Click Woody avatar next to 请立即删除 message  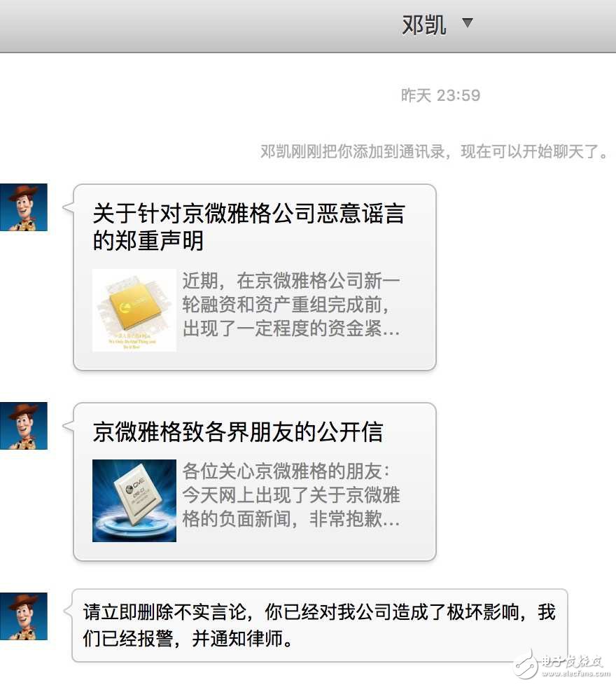click(x=24, y=616)
